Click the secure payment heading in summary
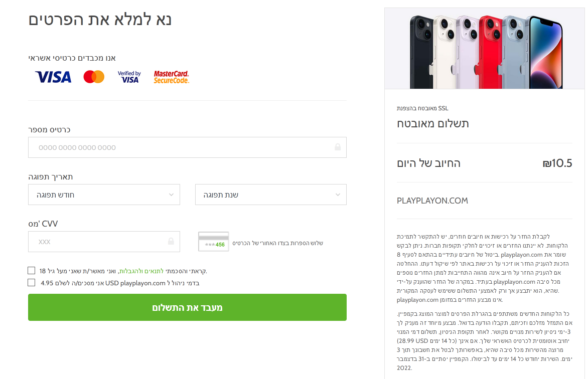 coord(433,124)
